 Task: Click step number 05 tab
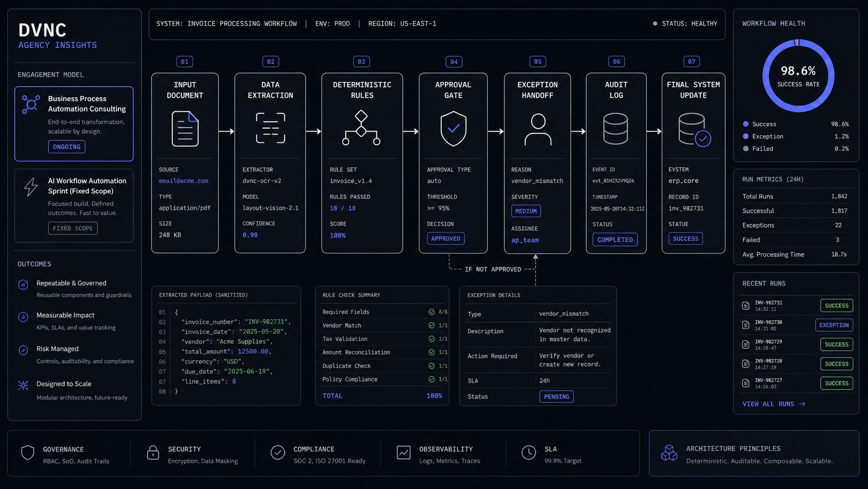(538, 61)
